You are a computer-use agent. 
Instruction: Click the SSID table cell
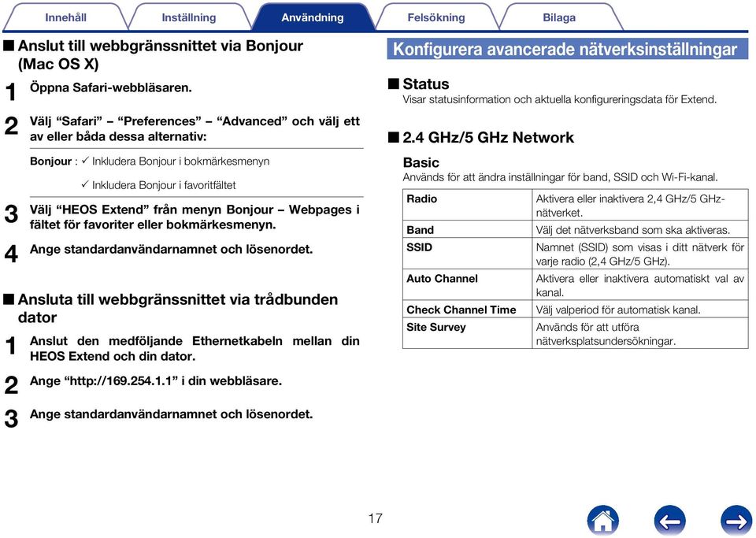pos(468,254)
